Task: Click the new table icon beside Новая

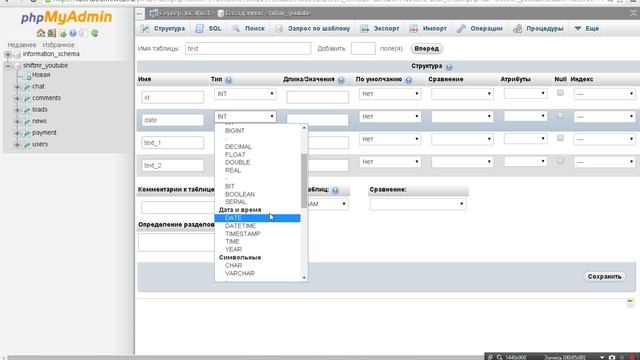Action: [27, 76]
